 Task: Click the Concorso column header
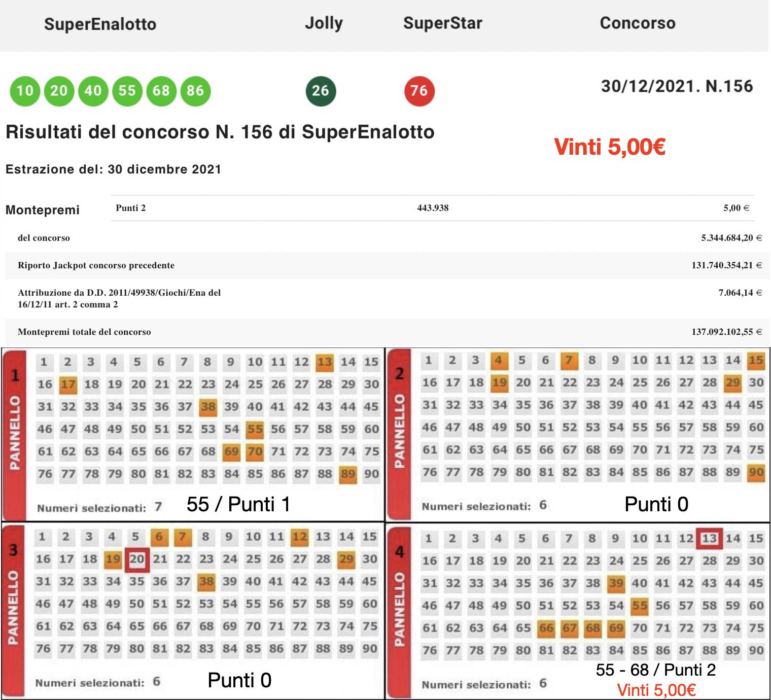[x=637, y=23]
